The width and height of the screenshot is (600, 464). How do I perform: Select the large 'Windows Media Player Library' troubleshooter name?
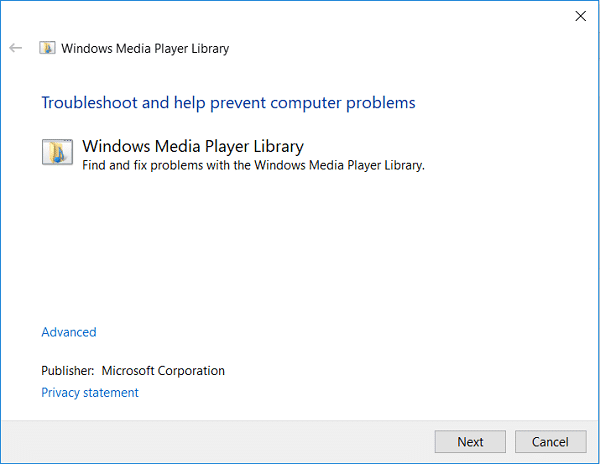tap(193, 147)
